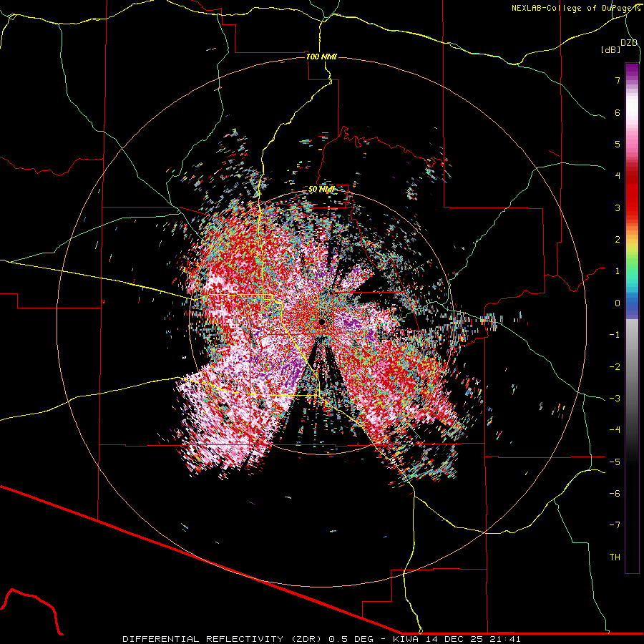Click the -6 value on the color scale

click(x=615, y=494)
